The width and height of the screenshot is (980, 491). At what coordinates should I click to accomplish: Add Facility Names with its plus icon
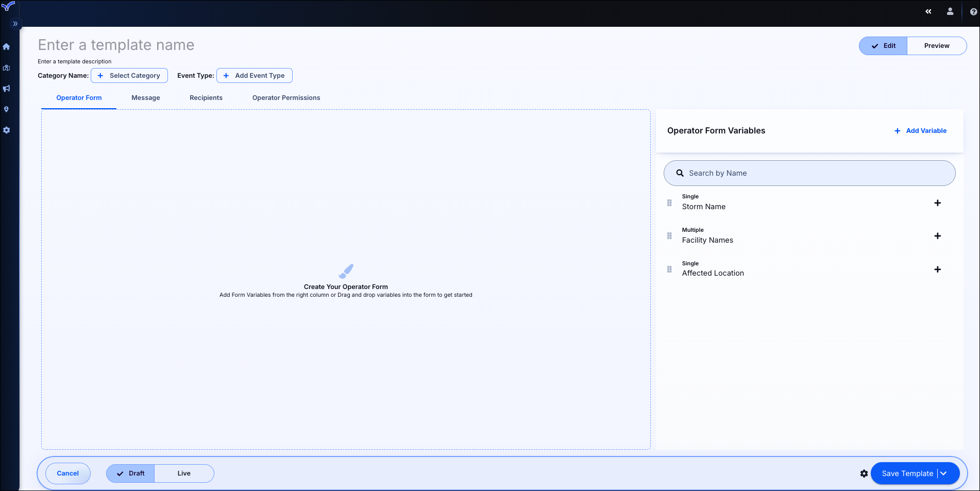[x=938, y=236]
